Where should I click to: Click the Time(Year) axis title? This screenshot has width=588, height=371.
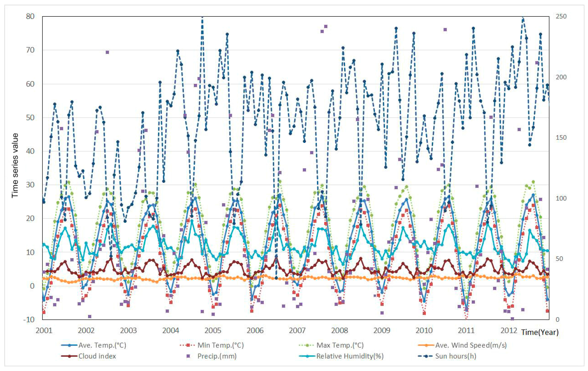coord(540,332)
